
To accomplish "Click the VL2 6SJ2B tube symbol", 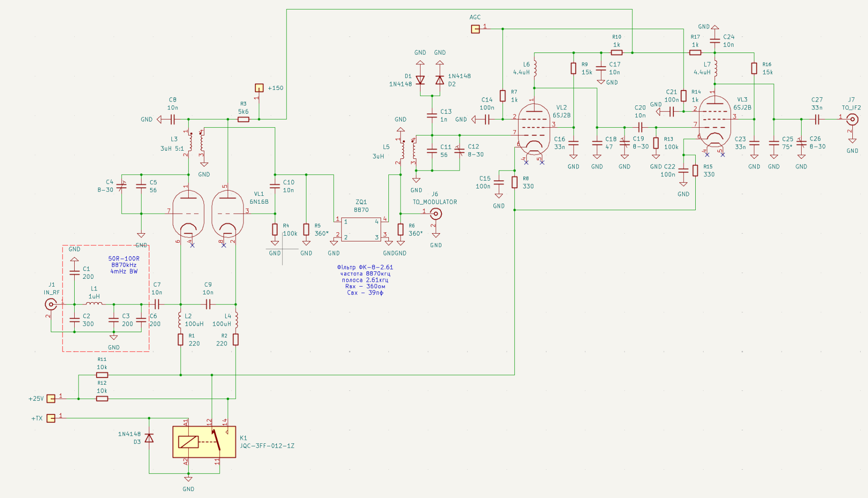I will coord(534,129).
